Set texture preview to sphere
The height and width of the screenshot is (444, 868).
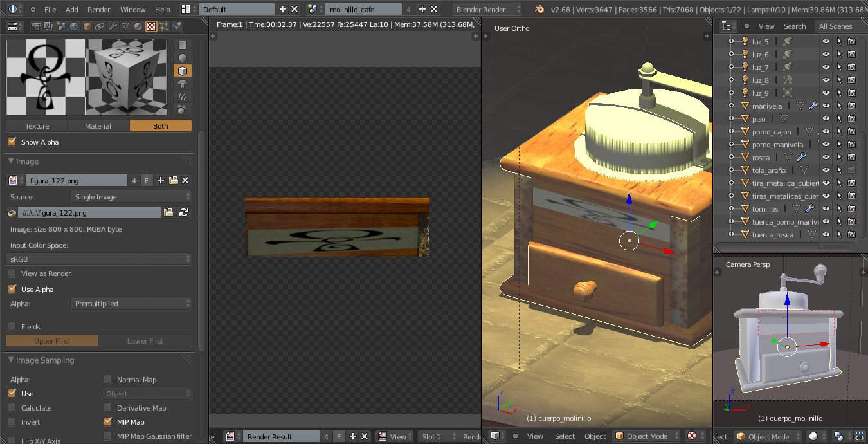tap(183, 58)
